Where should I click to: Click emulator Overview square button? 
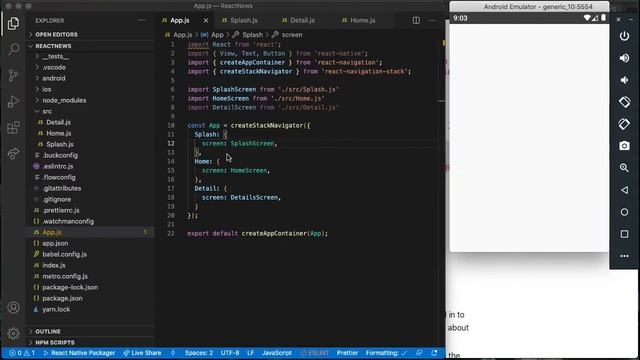[x=624, y=234]
